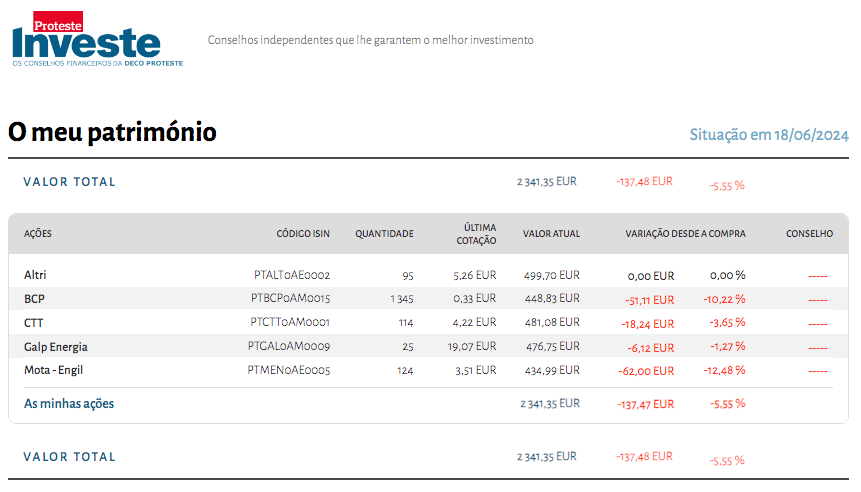Image resolution: width=861 pixels, height=492 pixels.
Task: Click CTT quantity 114
Action: point(406,323)
